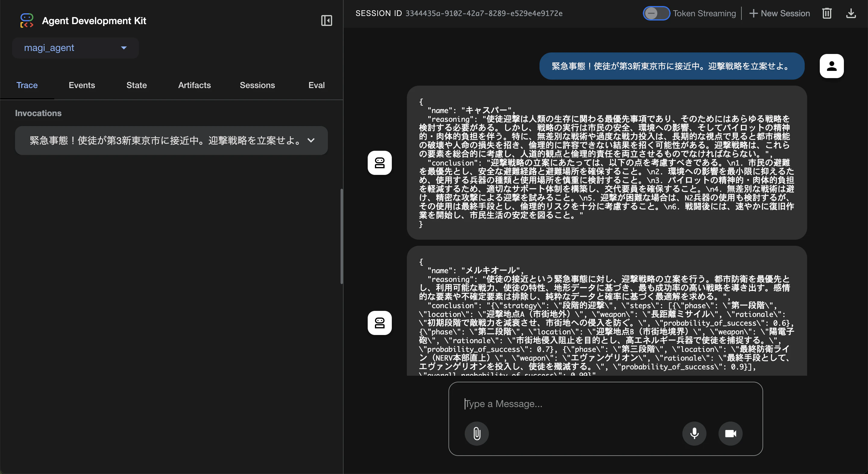Start voice input with the microphone icon

pos(694,434)
